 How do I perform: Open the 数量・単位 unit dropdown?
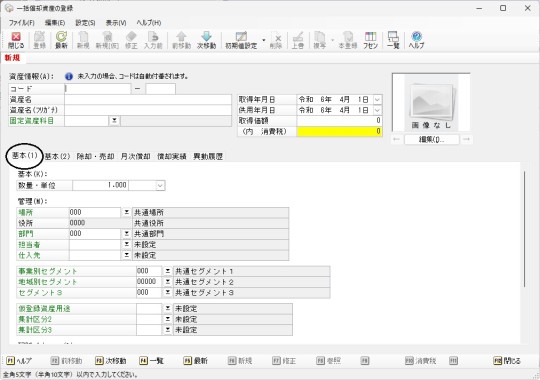pyautogui.click(x=160, y=185)
